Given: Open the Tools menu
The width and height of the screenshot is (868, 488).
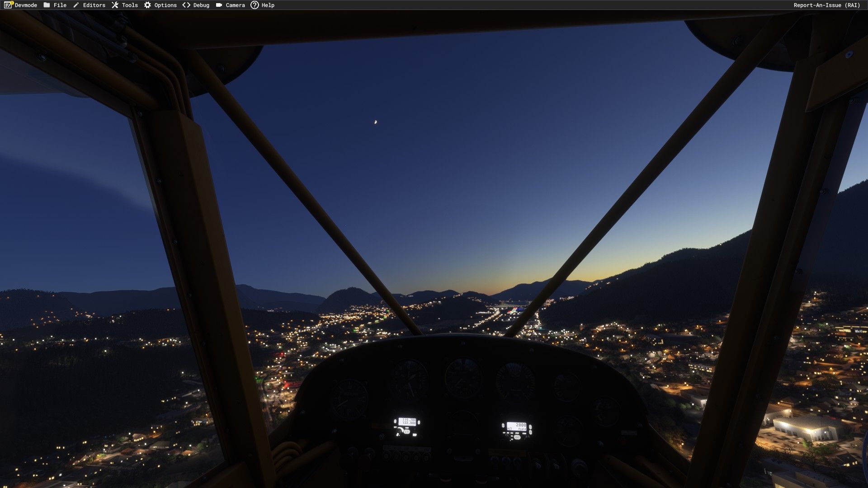Looking at the screenshot, I should 125,5.
